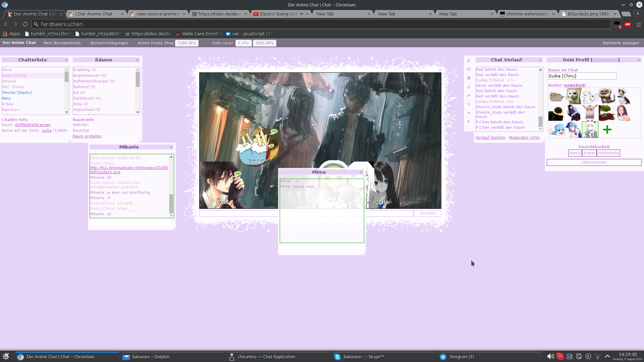Switch to Electro Swing browser tab
The image size is (644, 362).
pos(278,14)
